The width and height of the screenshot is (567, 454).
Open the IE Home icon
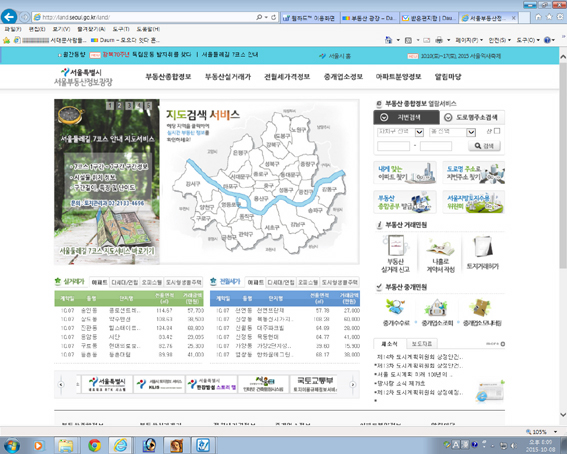[538, 17]
